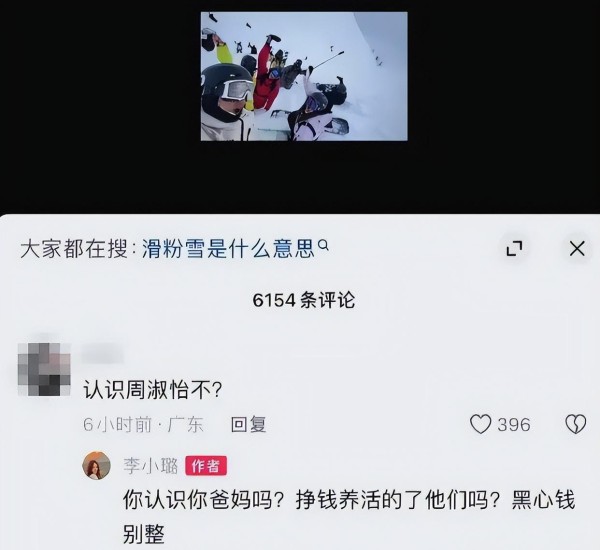
Task: Expand the comments panel to full screen
Action: tap(514, 248)
